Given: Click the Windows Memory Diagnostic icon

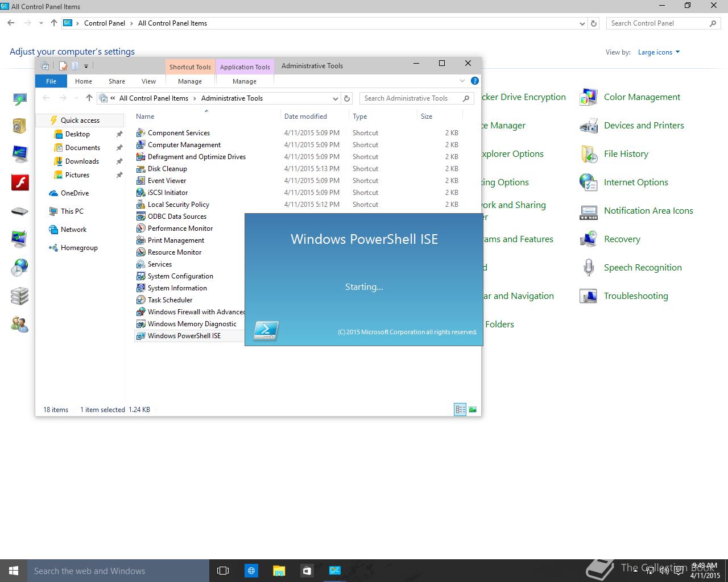Looking at the screenshot, I should [x=140, y=324].
